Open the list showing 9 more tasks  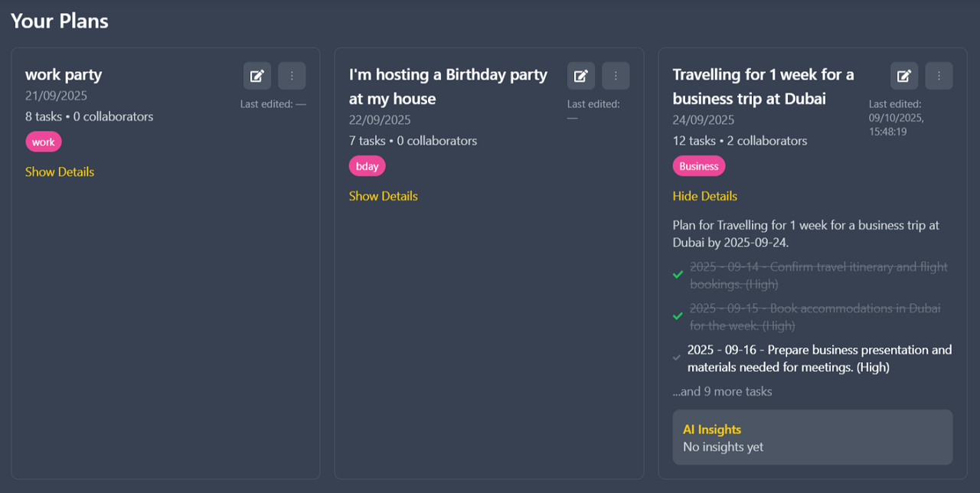point(722,391)
